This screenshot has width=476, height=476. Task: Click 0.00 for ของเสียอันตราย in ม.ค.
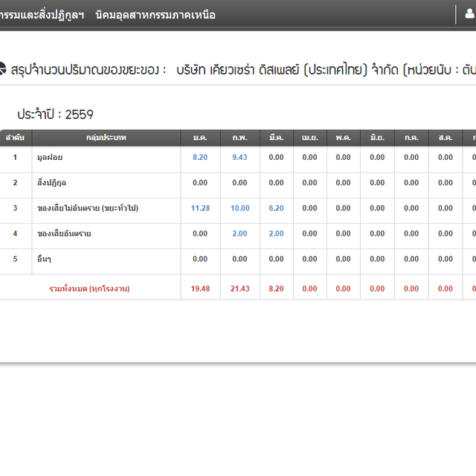[x=200, y=234]
